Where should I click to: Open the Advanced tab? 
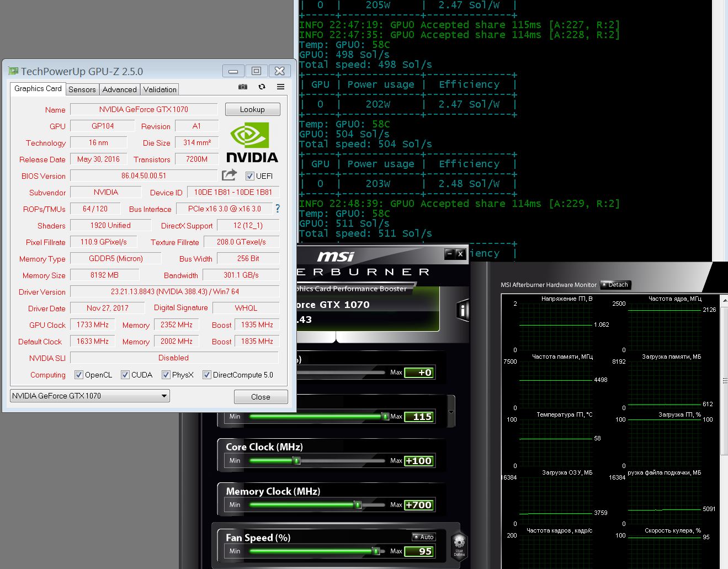pyautogui.click(x=119, y=89)
